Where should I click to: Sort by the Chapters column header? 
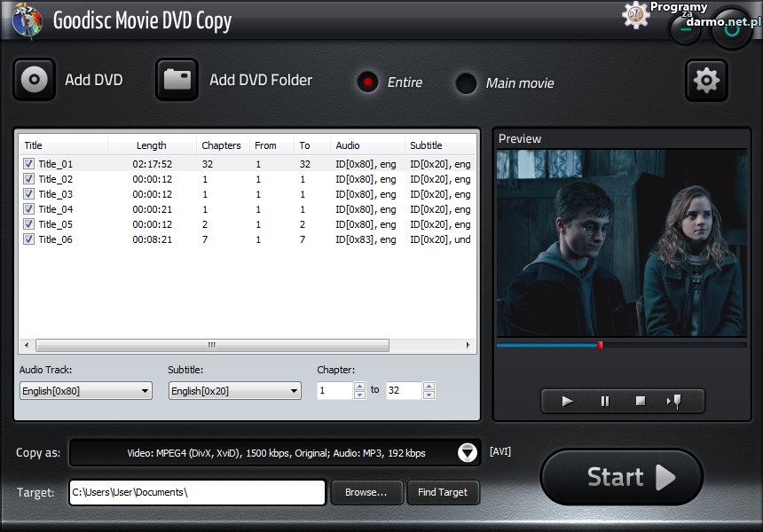pyautogui.click(x=223, y=145)
